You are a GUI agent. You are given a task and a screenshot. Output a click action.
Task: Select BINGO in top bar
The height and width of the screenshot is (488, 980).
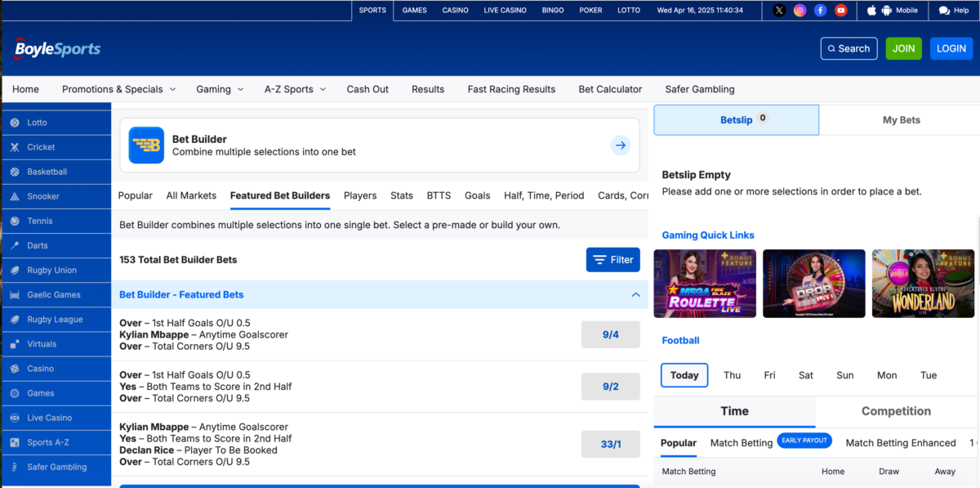coord(553,11)
